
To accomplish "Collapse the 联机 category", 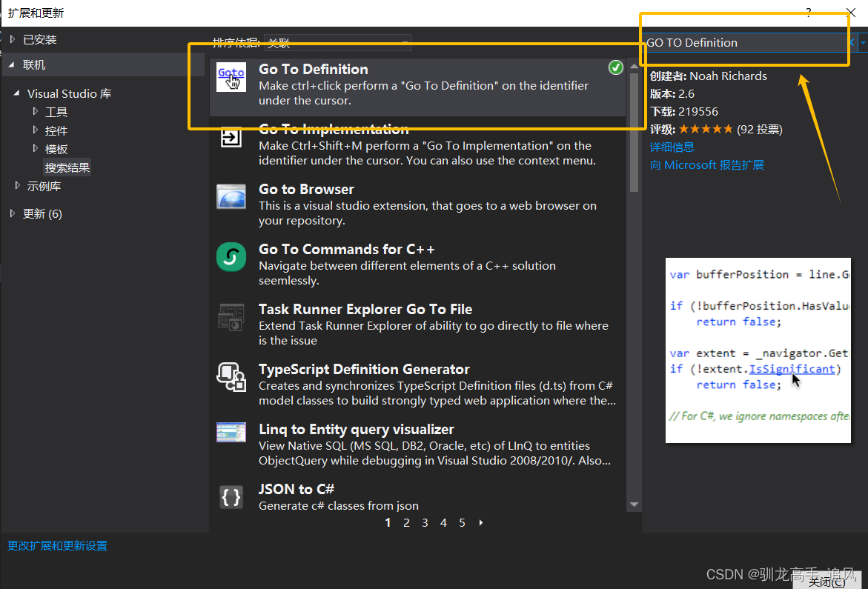I will point(12,64).
